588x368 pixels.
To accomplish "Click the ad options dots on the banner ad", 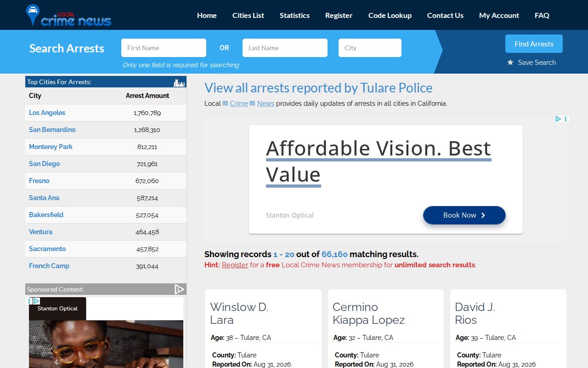I will (565, 119).
